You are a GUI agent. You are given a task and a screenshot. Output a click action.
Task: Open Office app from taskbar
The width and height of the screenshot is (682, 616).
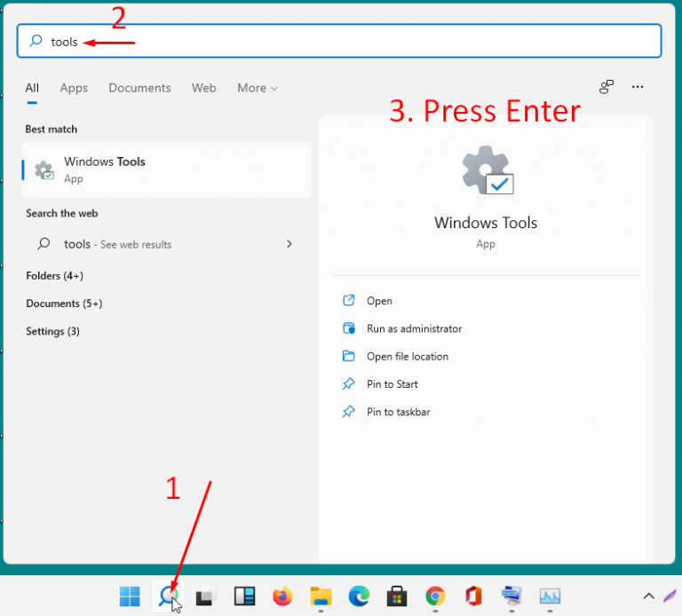coord(473,596)
